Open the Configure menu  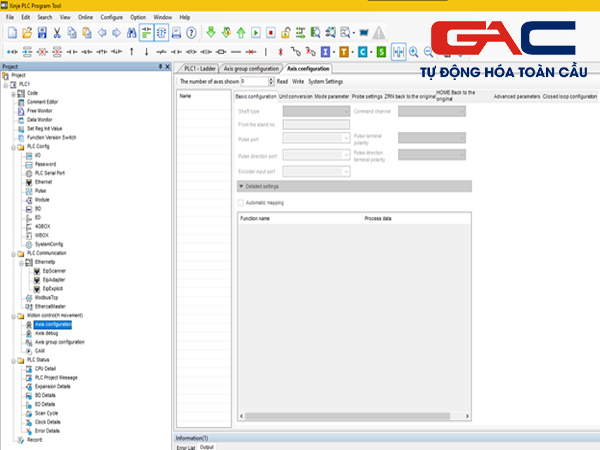(111, 17)
